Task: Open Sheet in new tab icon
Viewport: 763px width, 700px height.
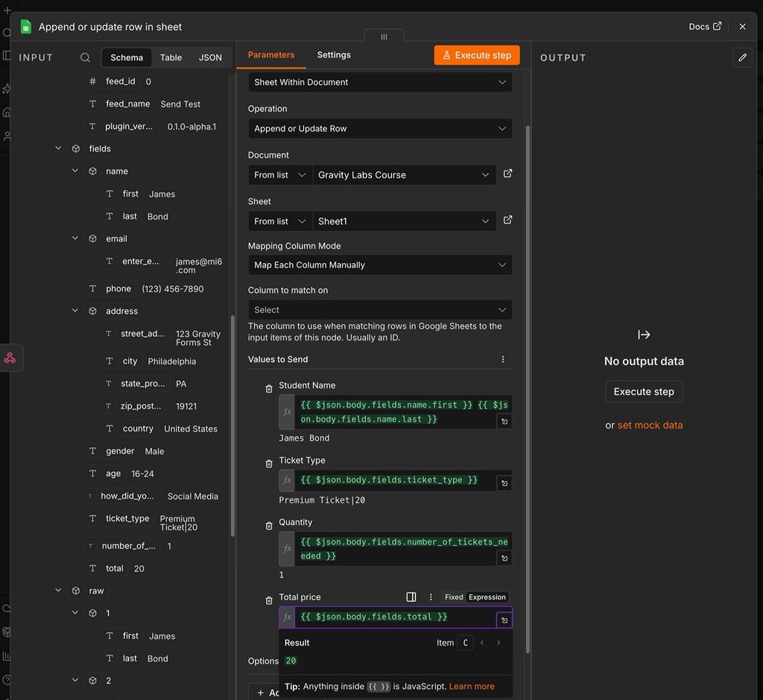Action: [x=507, y=220]
